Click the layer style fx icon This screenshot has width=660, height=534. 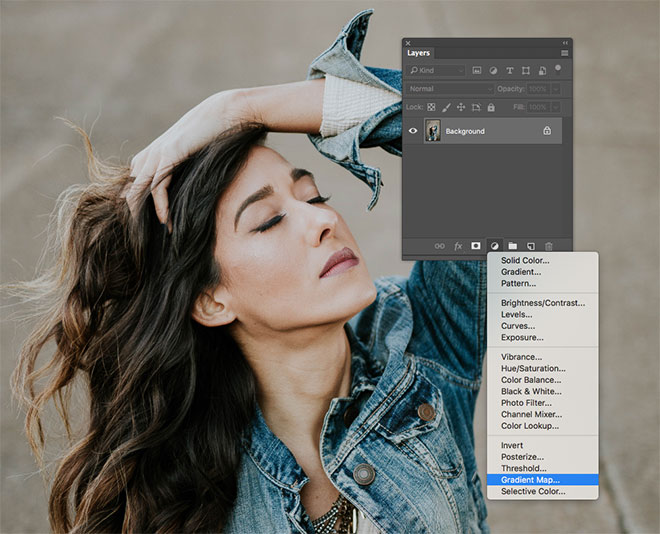click(458, 245)
